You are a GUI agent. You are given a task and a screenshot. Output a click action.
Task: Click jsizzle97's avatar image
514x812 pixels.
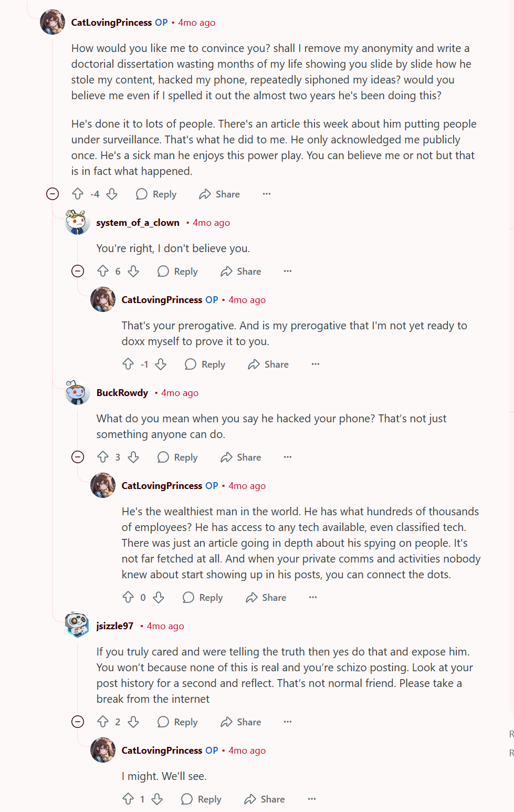[77, 624]
